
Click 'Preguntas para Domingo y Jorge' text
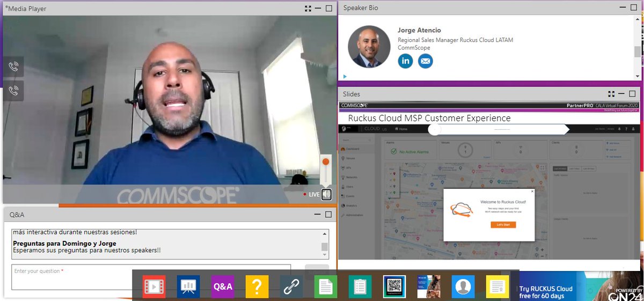(x=64, y=244)
